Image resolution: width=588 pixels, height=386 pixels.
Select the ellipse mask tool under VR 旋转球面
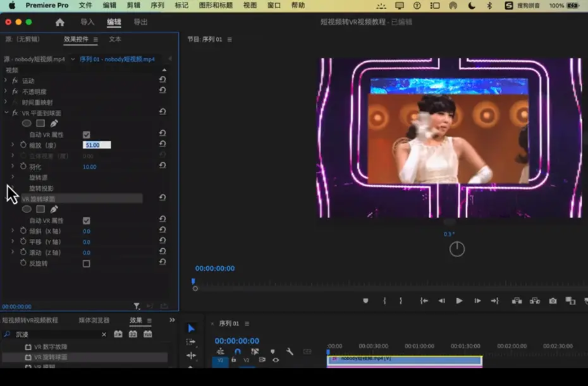27,209
